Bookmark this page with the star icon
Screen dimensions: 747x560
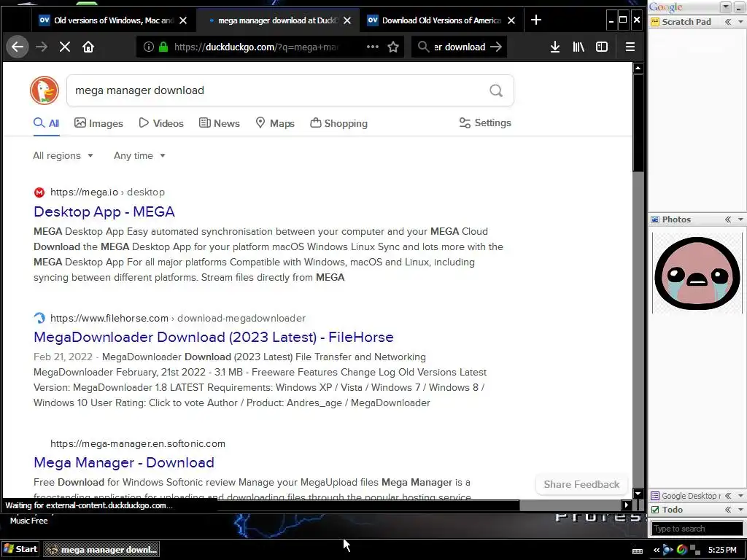[393, 47]
